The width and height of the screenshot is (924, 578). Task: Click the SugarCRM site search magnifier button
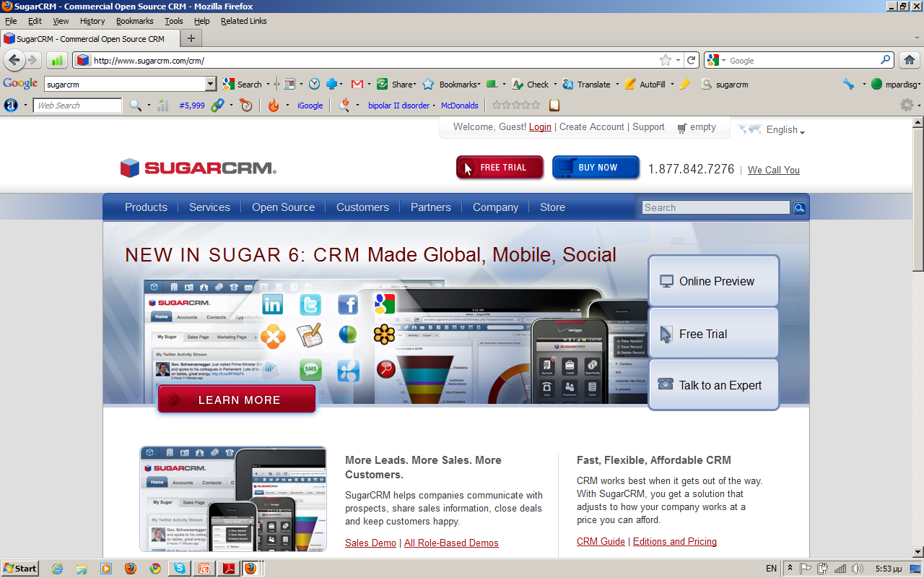[x=799, y=208]
